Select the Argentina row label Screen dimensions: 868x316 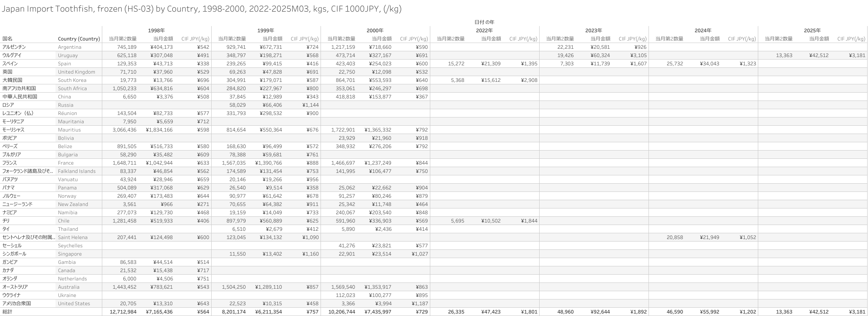(x=70, y=47)
